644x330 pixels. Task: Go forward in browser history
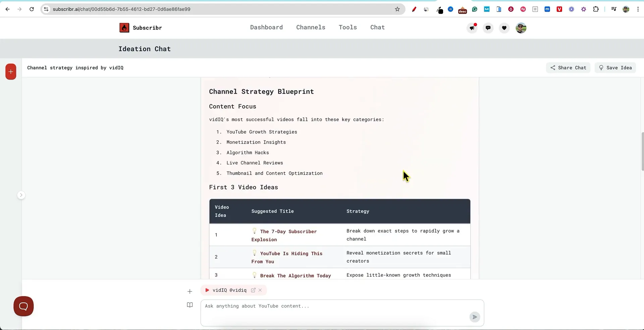(x=19, y=9)
